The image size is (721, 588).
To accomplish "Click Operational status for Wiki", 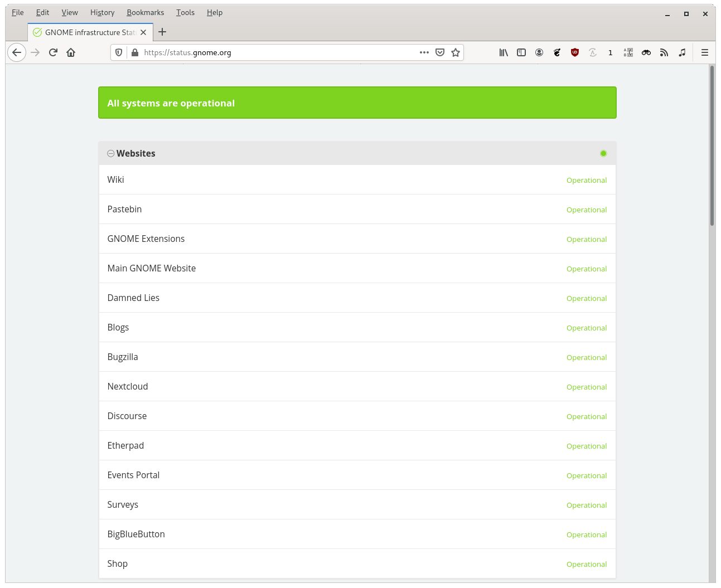I will [x=587, y=180].
